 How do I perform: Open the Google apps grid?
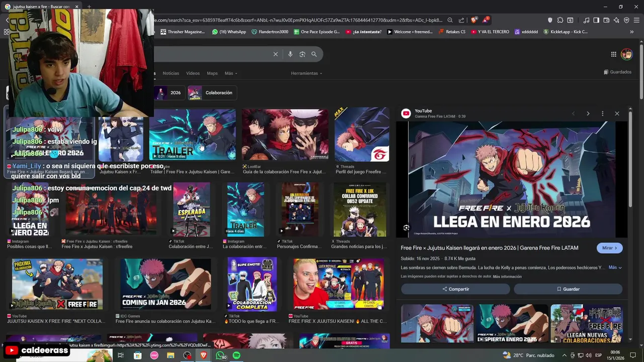coord(614,54)
